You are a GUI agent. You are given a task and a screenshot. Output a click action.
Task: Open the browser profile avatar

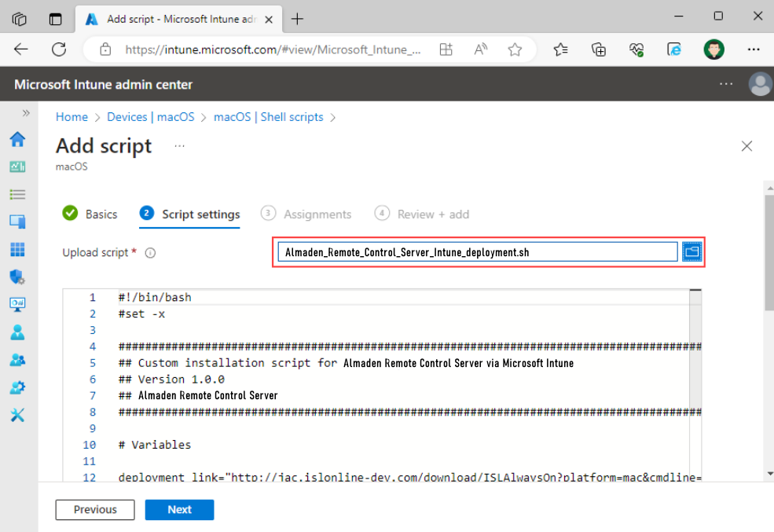713,50
